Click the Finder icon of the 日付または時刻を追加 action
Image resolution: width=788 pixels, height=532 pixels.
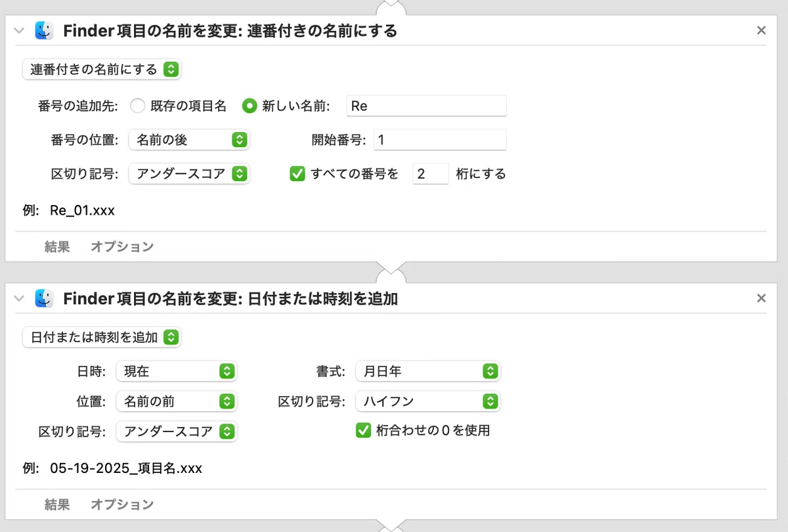click(45, 298)
